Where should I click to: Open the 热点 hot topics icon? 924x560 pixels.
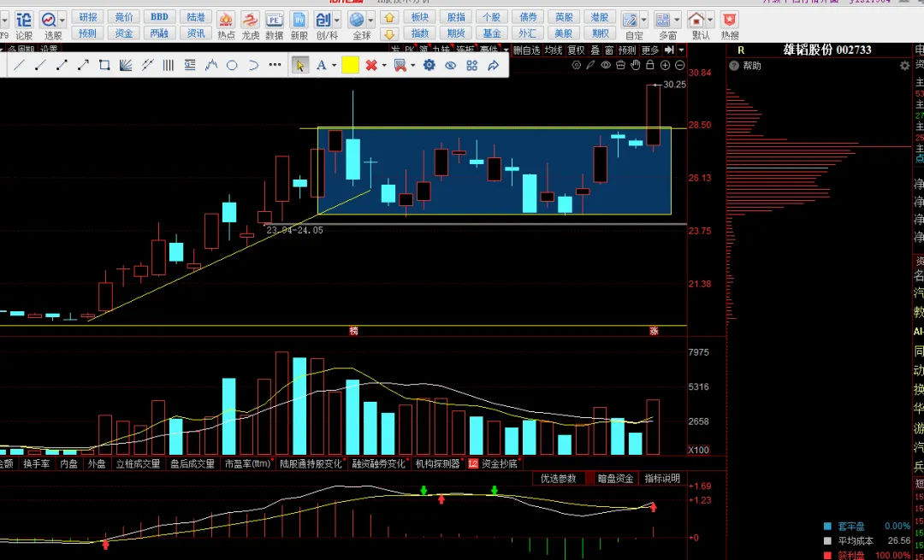tap(226, 26)
